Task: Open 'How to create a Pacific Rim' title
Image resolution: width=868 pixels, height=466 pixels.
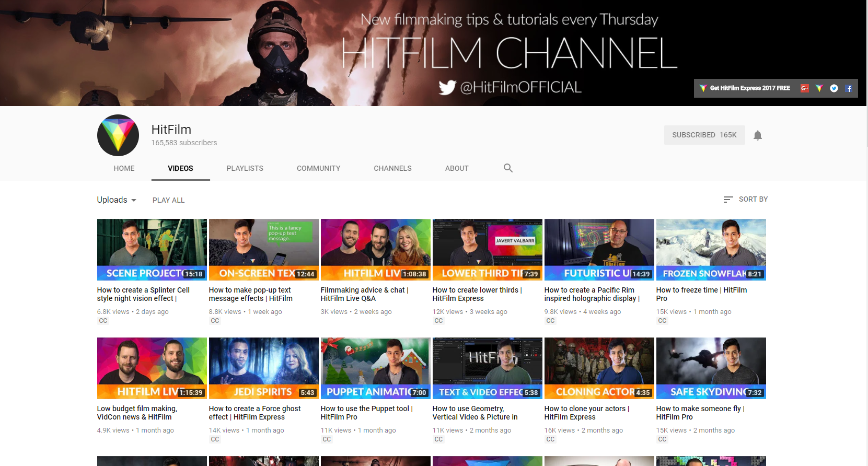Action: pyautogui.click(x=592, y=294)
